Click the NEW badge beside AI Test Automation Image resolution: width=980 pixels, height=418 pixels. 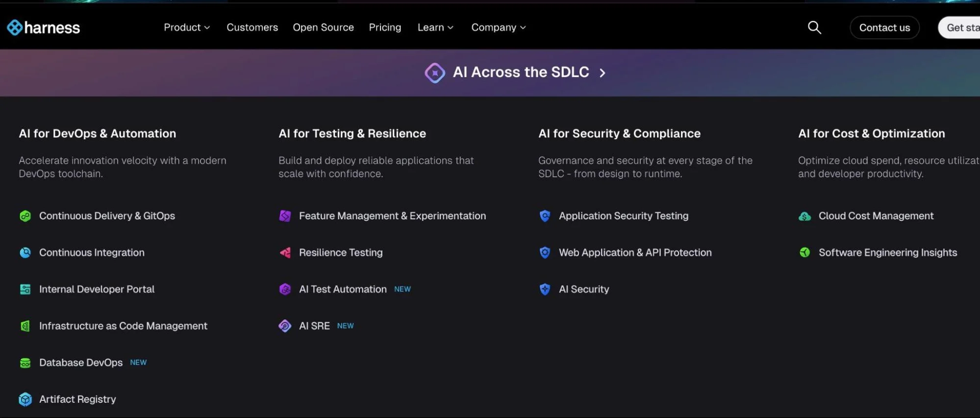(x=402, y=289)
